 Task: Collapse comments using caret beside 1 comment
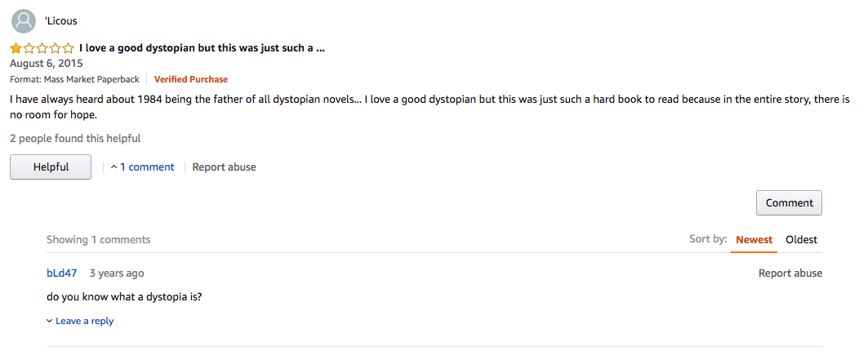coord(114,167)
